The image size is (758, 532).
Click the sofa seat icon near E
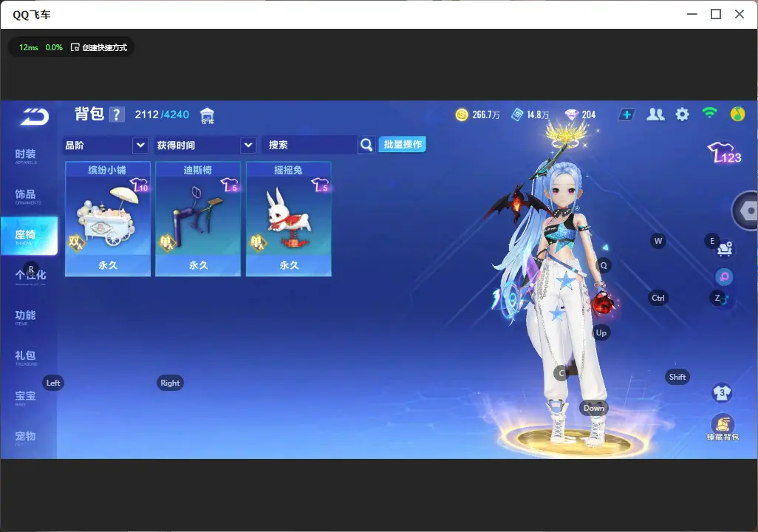[725, 248]
